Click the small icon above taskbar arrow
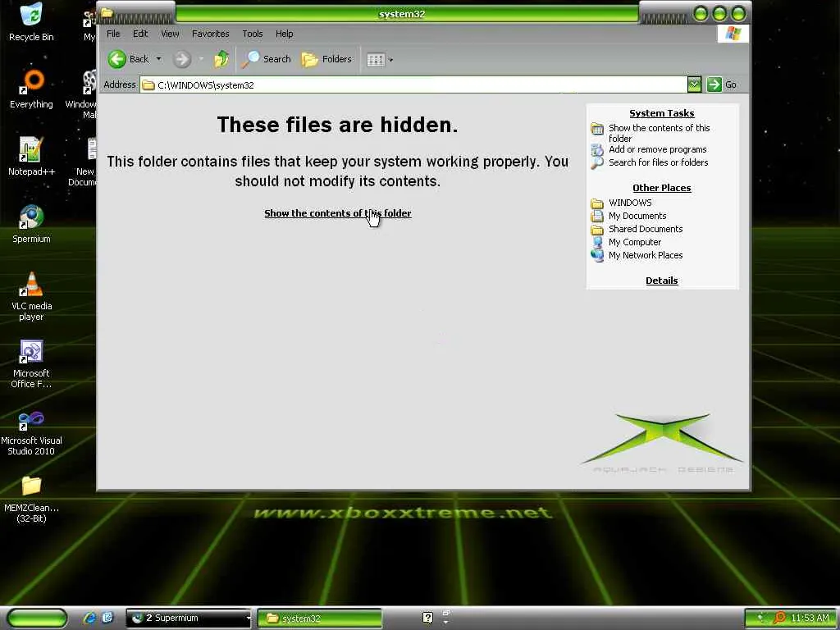Screen dimensions: 840x630 (445, 613)
